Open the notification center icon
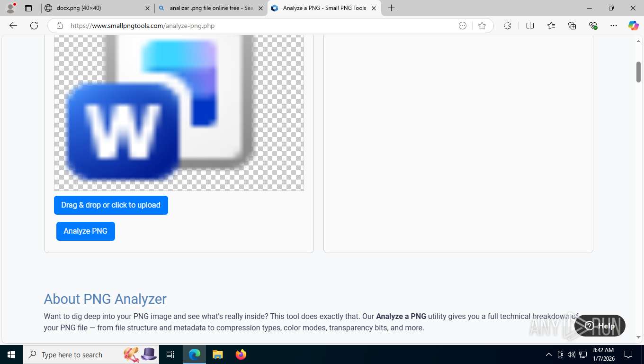Image resolution: width=644 pixels, height=364 pixels. 628,355
